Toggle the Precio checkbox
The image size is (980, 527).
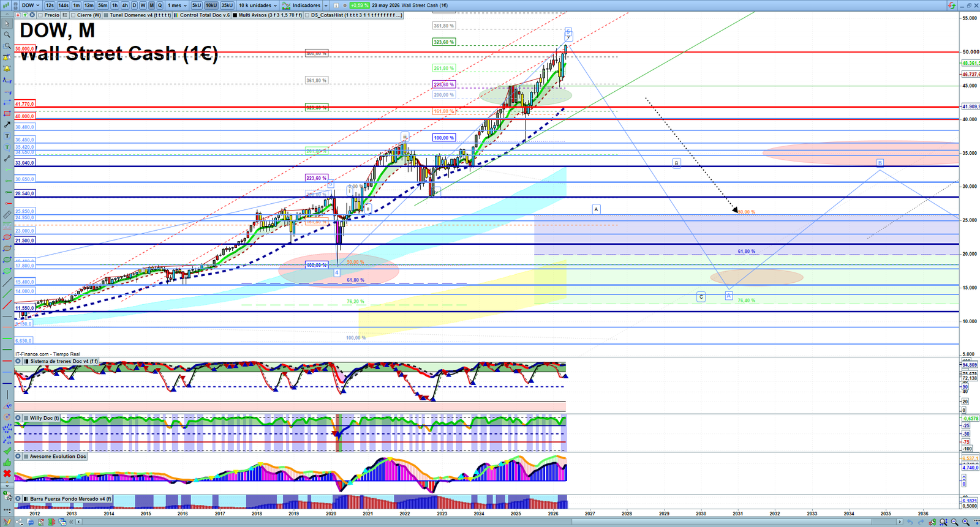tap(40, 15)
